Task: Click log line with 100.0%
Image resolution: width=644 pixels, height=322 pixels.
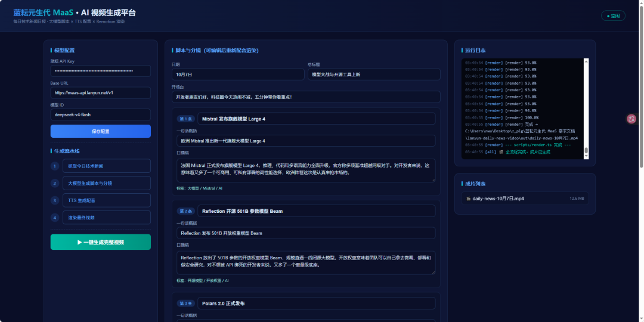Action: [501, 117]
